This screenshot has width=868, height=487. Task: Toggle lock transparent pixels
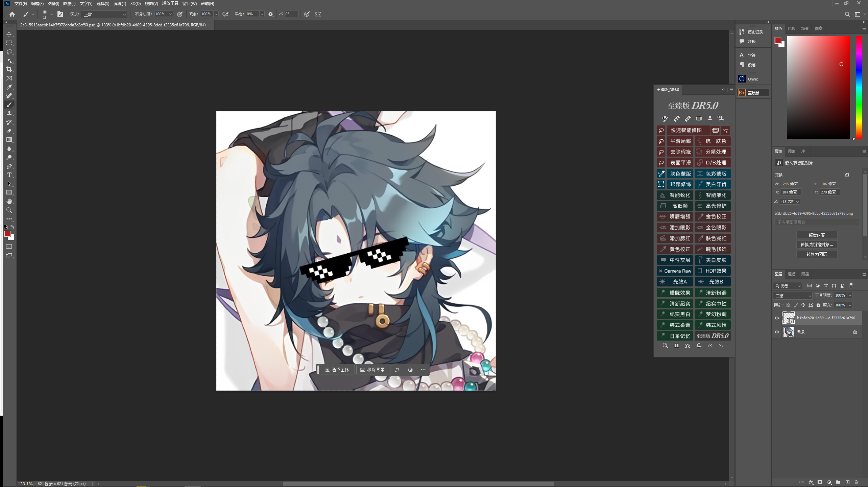click(x=789, y=305)
